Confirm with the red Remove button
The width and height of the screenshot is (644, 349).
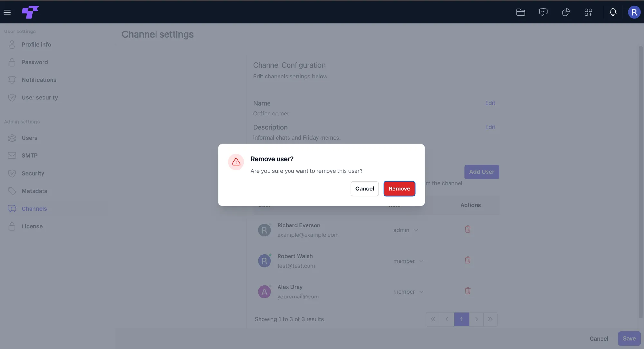point(399,189)
